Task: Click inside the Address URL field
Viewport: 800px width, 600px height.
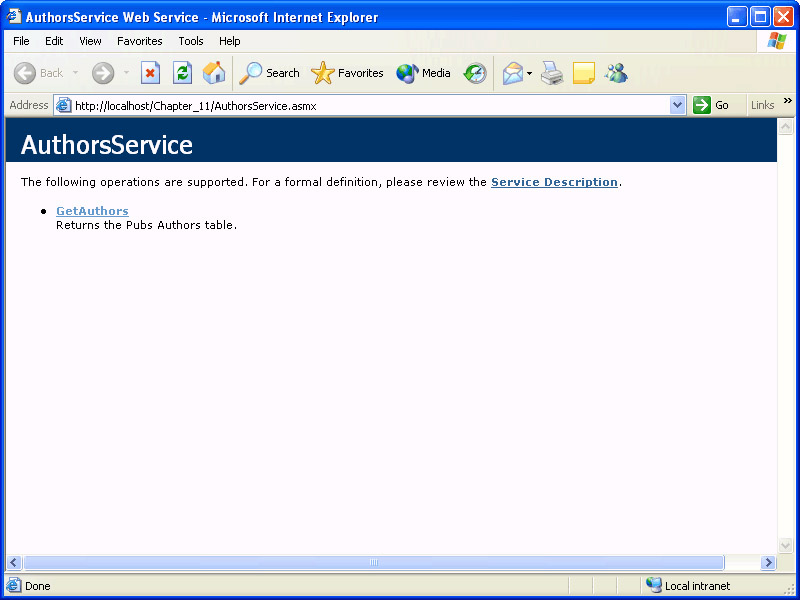Action: pos(370,105)
